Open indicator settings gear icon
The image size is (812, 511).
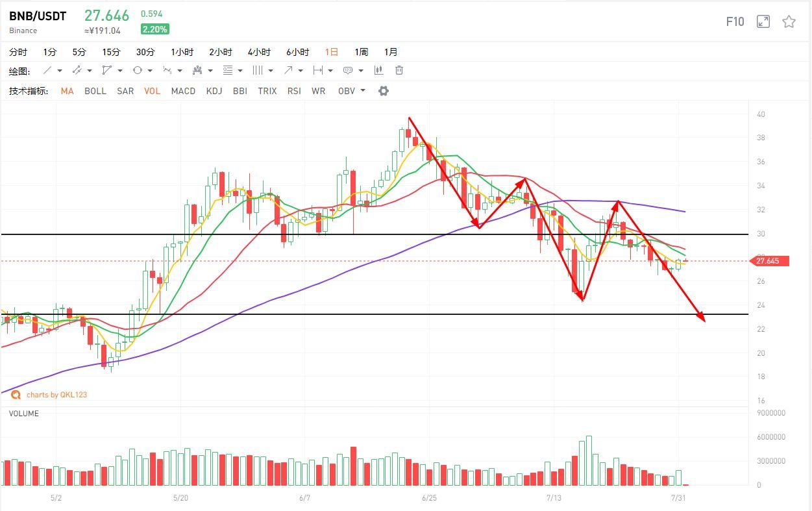(x=384, y=91)
